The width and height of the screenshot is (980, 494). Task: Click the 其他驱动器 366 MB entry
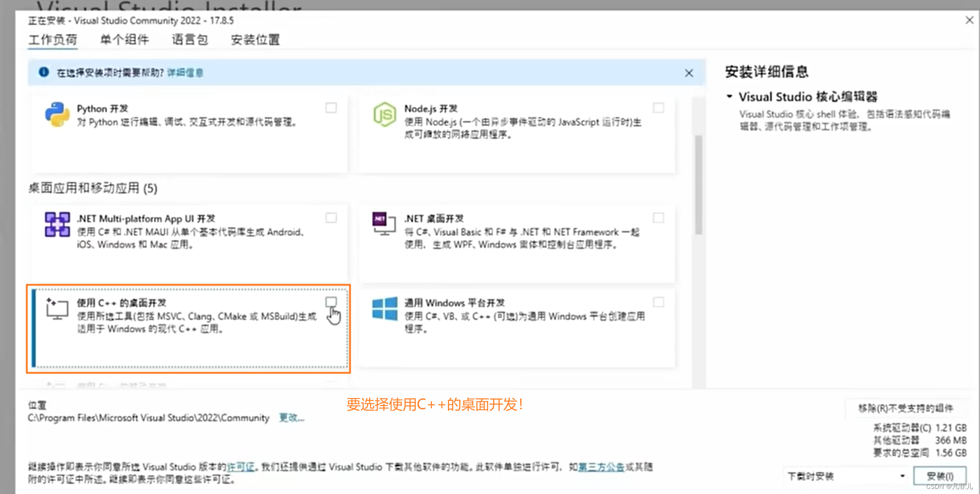(x=920, y=440)
